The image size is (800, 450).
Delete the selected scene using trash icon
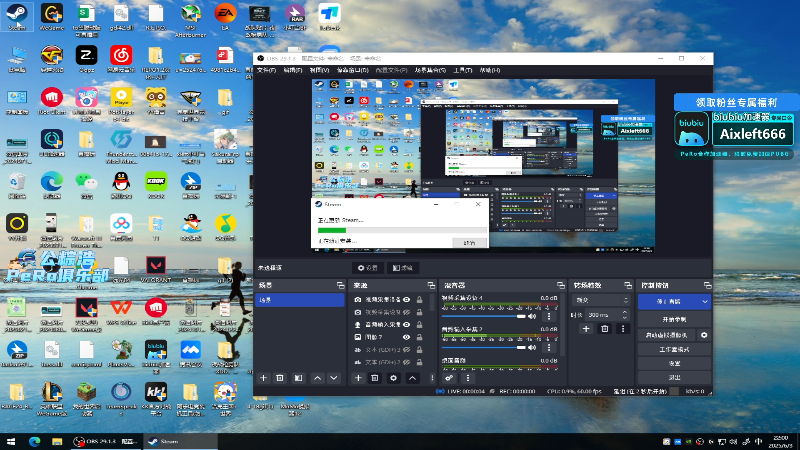click(x=280, y=378)
